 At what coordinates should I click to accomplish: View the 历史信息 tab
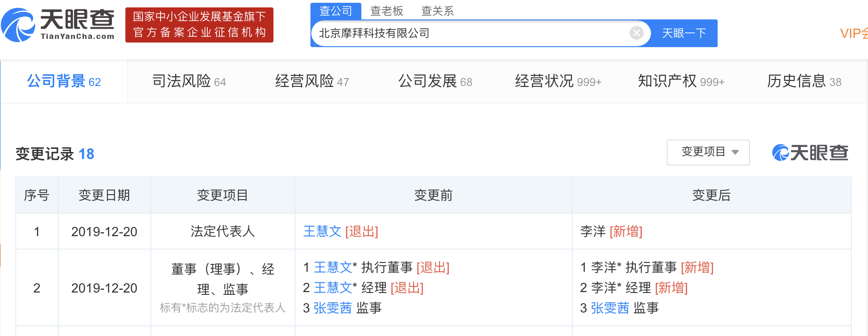pos(804,81)
